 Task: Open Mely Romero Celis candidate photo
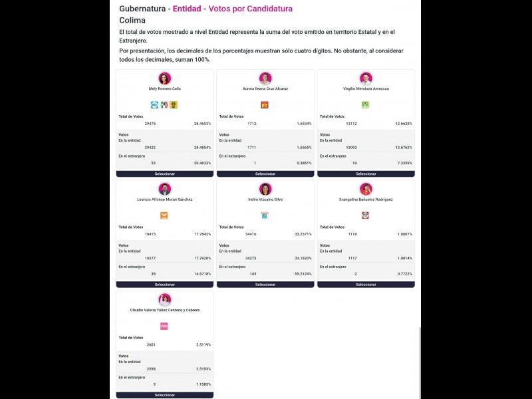click(165, 78)
